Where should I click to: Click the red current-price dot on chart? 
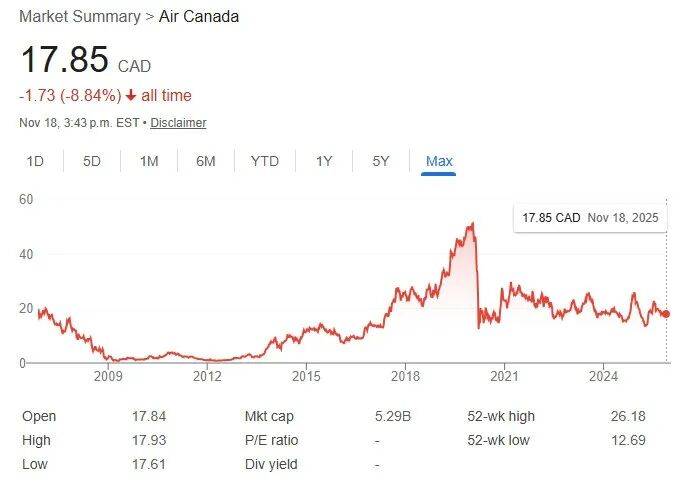click(667, 314)
